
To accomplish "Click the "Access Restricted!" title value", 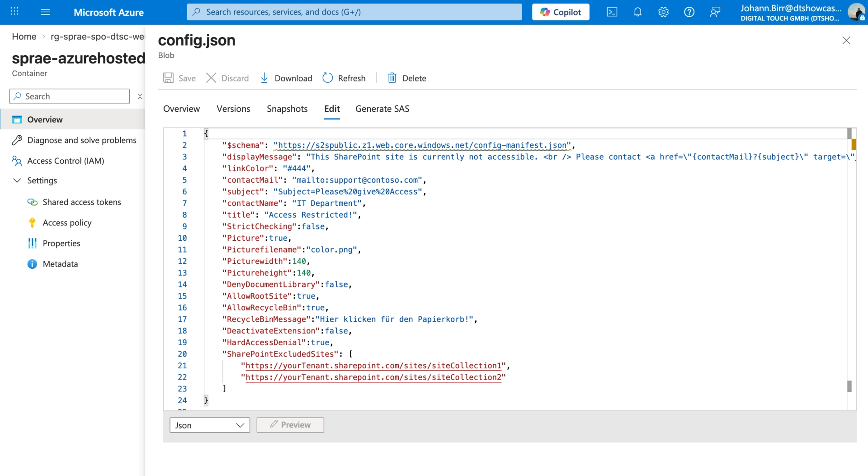I will point(311,215).
